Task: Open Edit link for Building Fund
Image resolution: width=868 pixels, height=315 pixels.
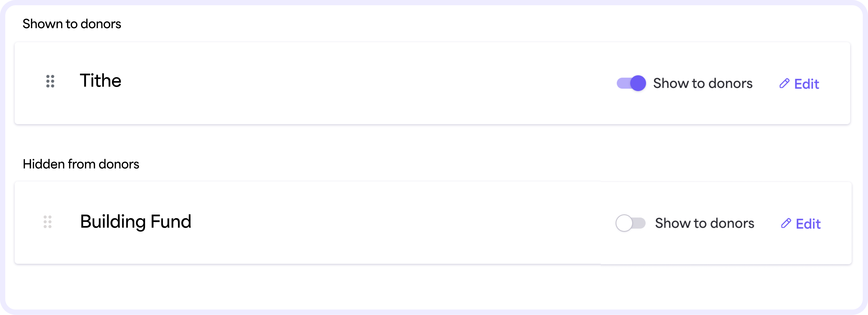Action: 808,224
